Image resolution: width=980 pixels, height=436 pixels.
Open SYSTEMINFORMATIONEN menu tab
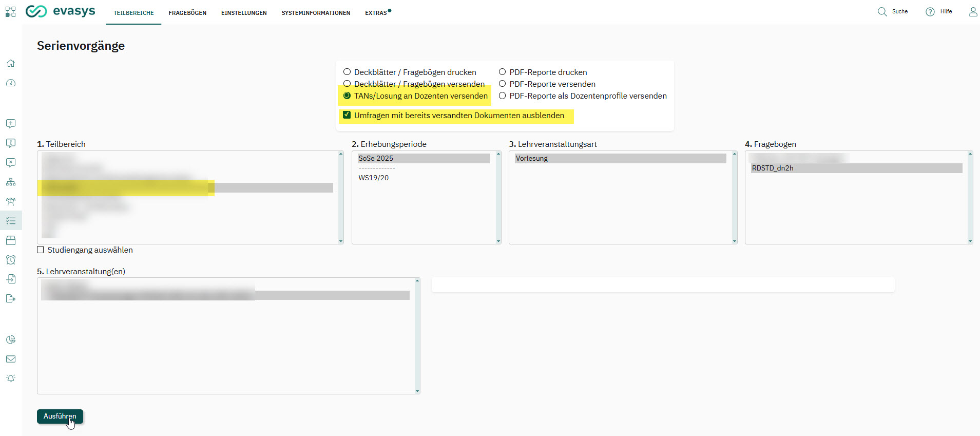coord(316,13)
